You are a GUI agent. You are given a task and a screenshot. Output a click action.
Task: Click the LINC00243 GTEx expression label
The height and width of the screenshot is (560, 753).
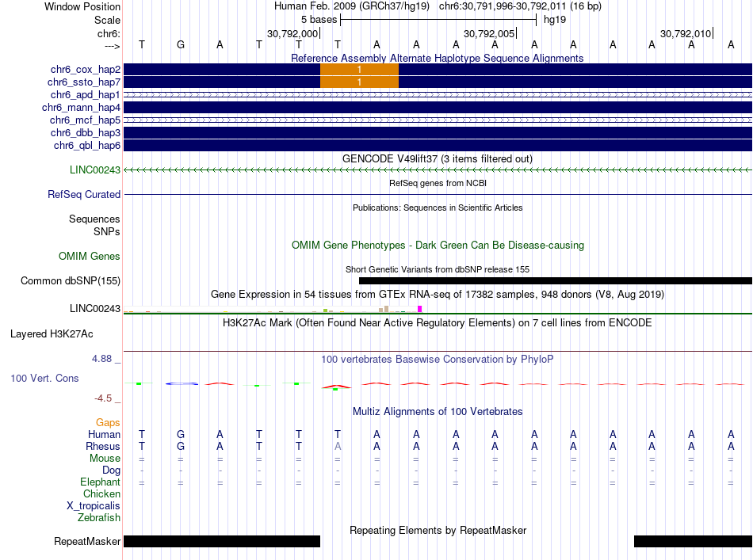(95, 309)
